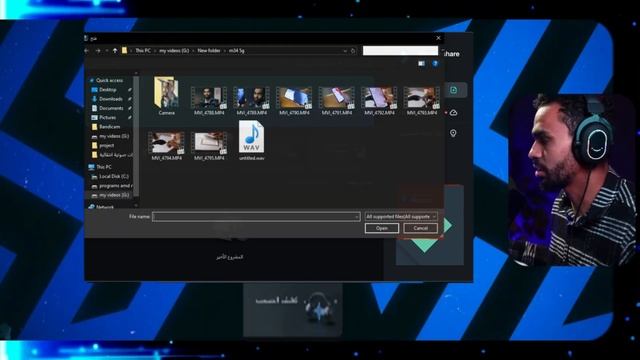Click the audio waveform card below the dialog
The height and width of the screenshot is (360, 640).
click(293, 311)
